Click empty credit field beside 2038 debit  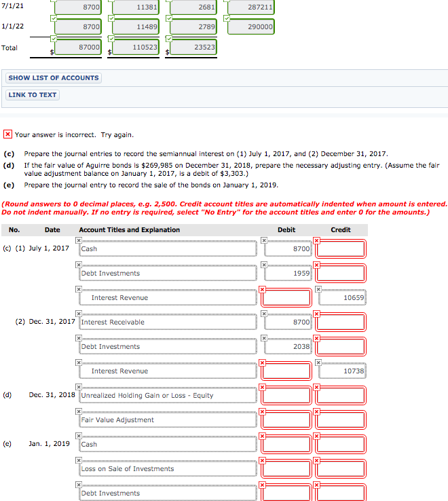pos(341,346)
